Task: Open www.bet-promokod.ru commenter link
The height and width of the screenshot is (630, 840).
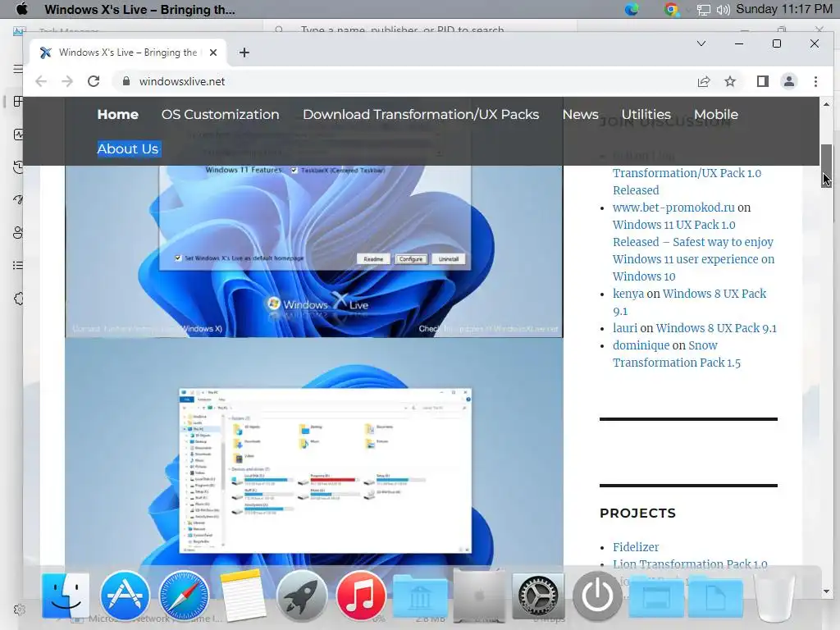Action: tap(673, 208)
